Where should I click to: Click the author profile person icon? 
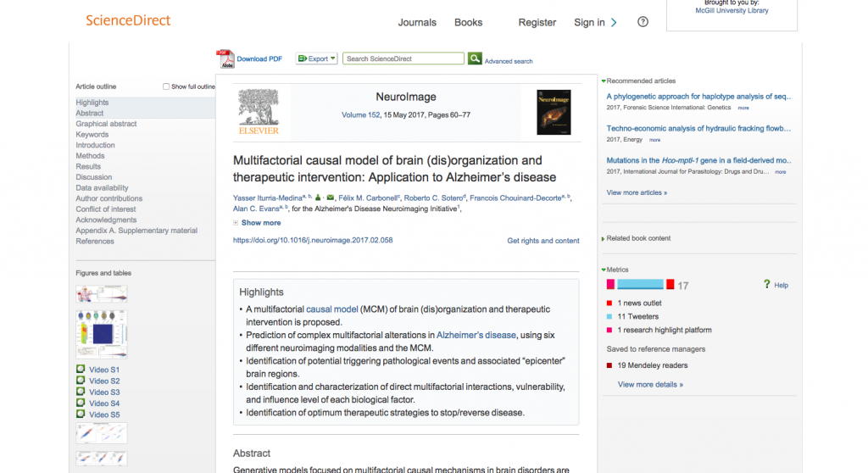tap(317, 198)
